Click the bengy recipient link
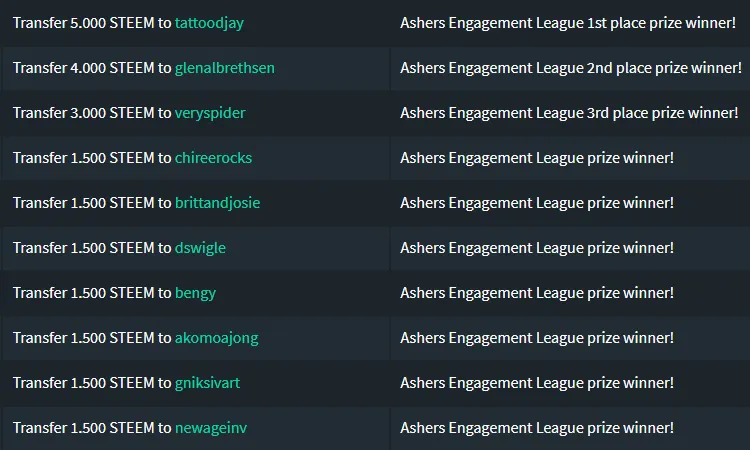Viewport: 750px width, 450px height. (x=195, y=293)
